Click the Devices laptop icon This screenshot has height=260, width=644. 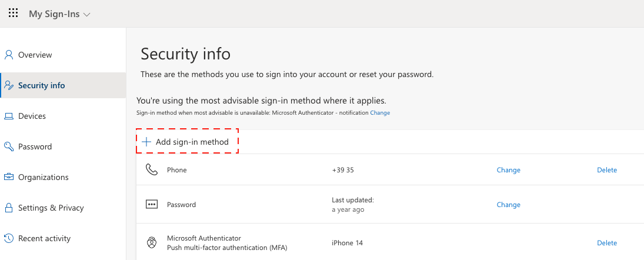(x=9, y=116)
